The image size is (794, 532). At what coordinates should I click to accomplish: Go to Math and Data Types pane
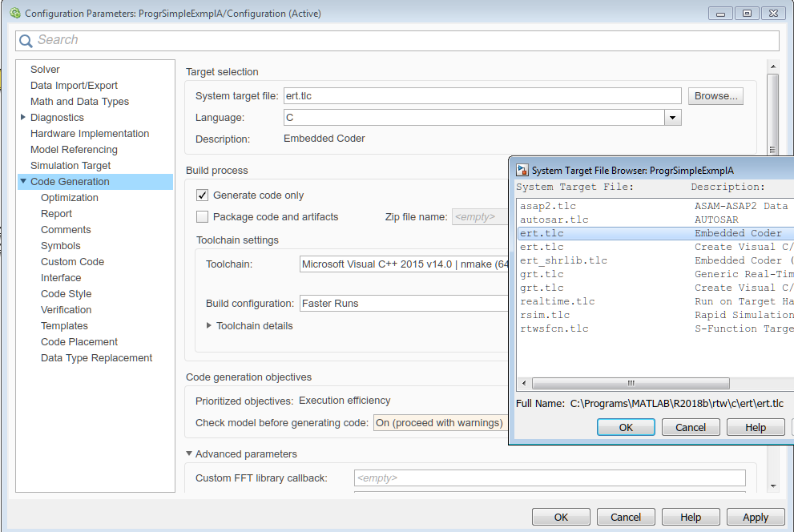(x=79, y=102)
